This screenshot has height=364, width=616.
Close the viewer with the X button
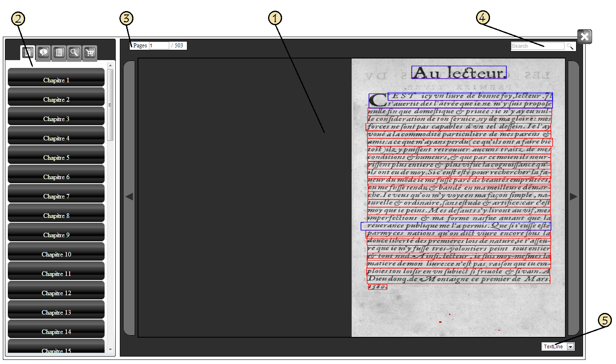click(584, 37)
